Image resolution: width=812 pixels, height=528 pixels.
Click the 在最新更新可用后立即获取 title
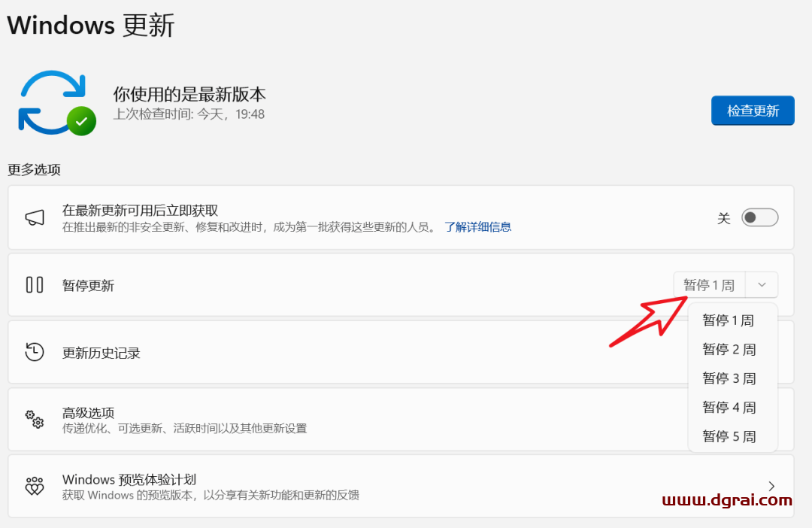140,211
